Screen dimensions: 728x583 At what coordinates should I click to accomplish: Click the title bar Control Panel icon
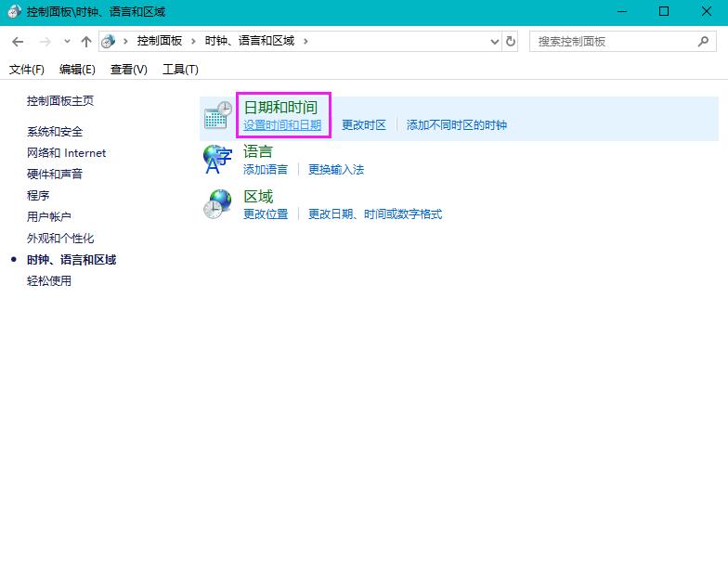(x=14, y=11)
